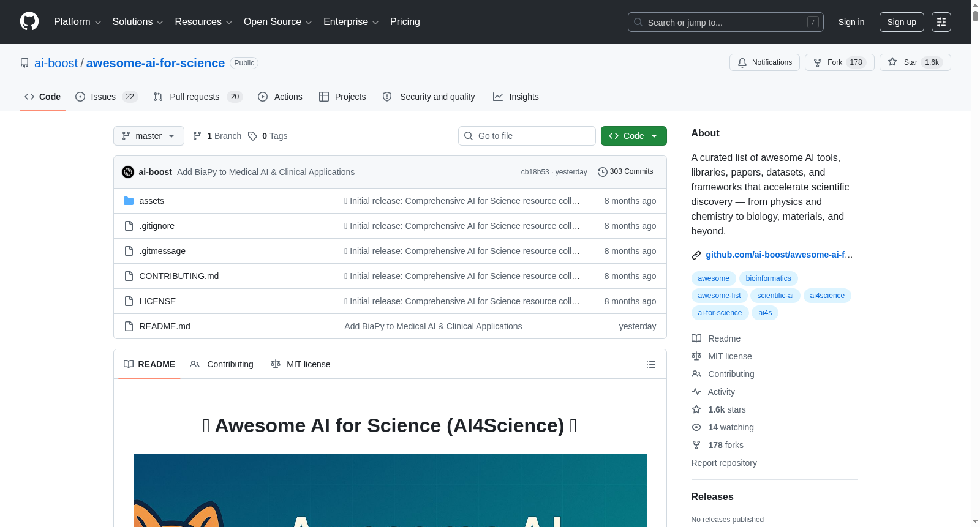This screenshot has height=527, width=980.
Task: Click the ai4science topic tag
Action: pos(827,296)
